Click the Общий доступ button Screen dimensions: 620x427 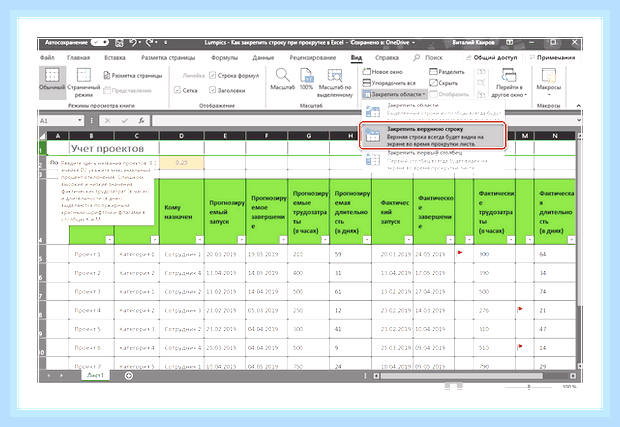pyautogui.click(x=492, y=58)
